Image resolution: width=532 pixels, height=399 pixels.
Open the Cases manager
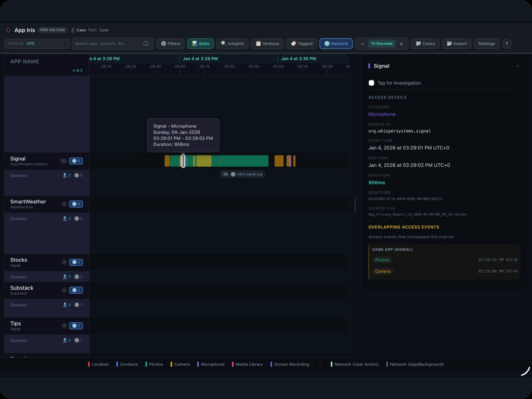[x=425, y=44]
